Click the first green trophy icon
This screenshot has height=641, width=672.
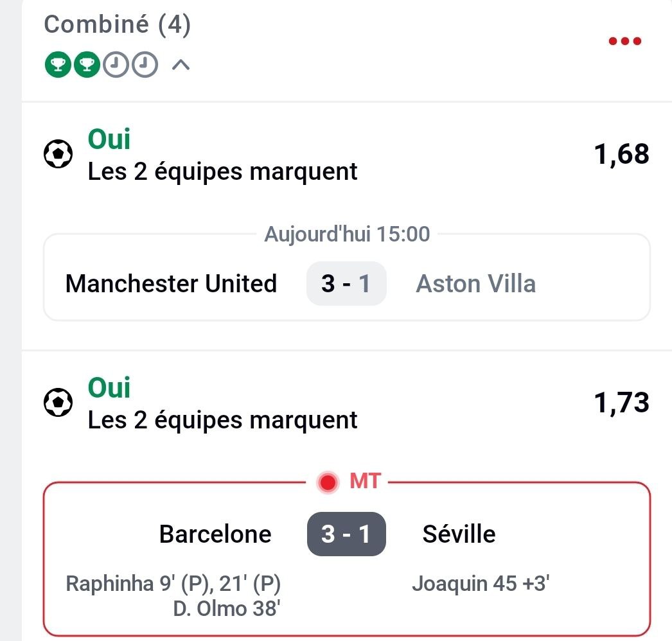point(58,64)
